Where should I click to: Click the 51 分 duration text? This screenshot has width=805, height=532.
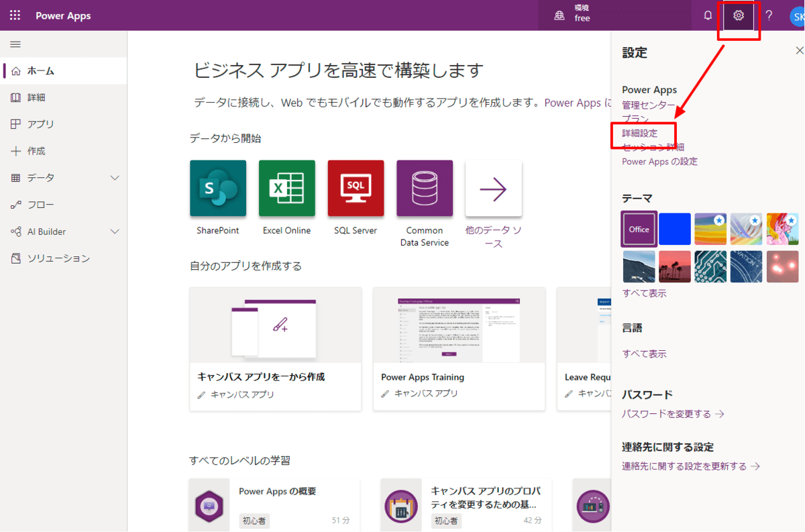click(341, 521)
